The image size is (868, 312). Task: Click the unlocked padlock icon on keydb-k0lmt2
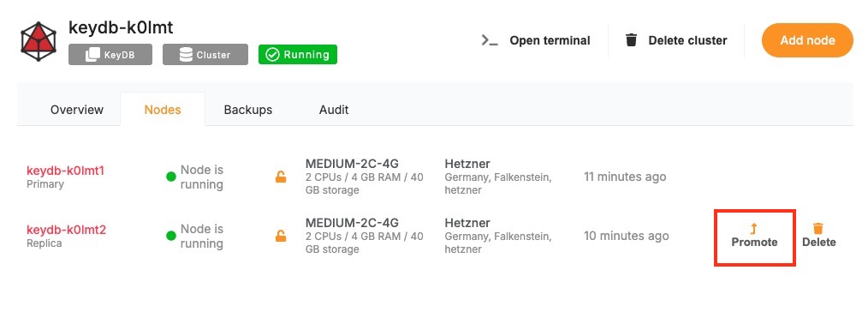coord(282,236)
